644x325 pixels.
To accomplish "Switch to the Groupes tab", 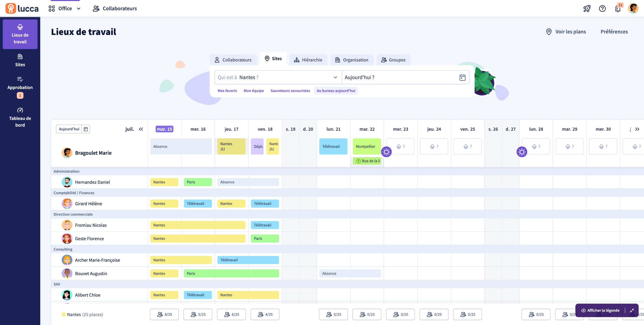I will click(393, 60).
